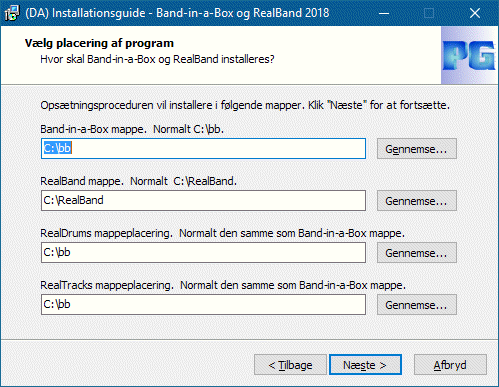This screenshot has height=387, width=499.
Task: Cancel setup with the Afbryd button
Action: (x=450, y=365)
